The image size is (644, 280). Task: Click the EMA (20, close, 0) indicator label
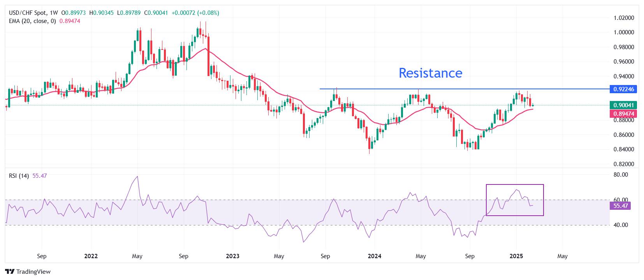32,21
